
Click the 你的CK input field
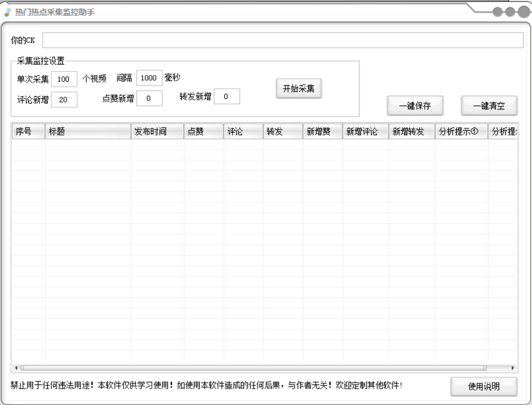pos(282,41)
